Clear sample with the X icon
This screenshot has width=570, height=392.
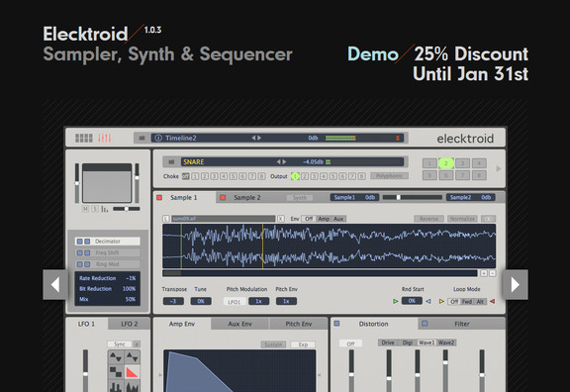281,219
